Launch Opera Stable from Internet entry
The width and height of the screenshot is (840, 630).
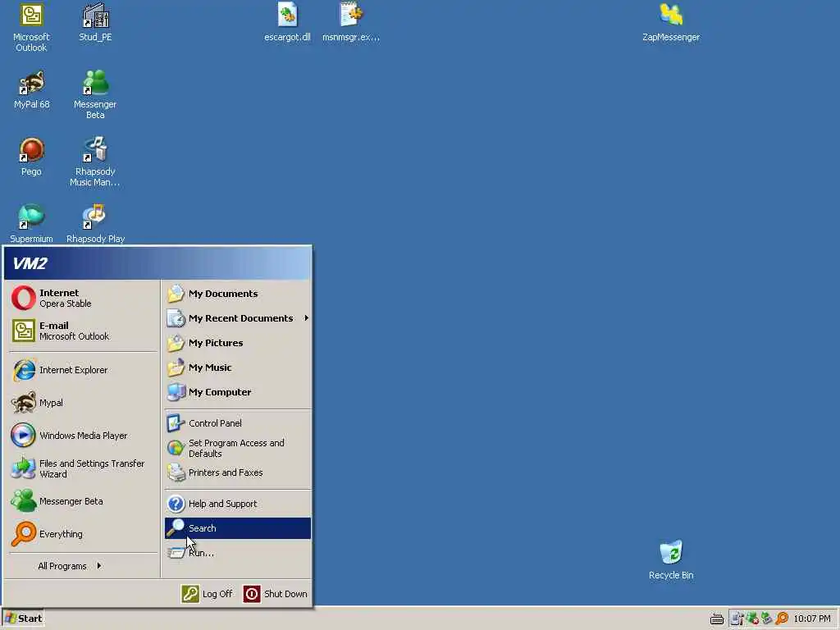pyautogui.click(x=83, y=299)
